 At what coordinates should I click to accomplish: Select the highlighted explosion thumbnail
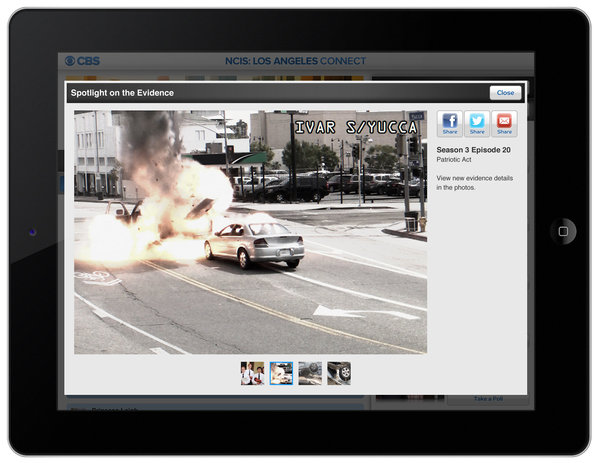point(281,373)
